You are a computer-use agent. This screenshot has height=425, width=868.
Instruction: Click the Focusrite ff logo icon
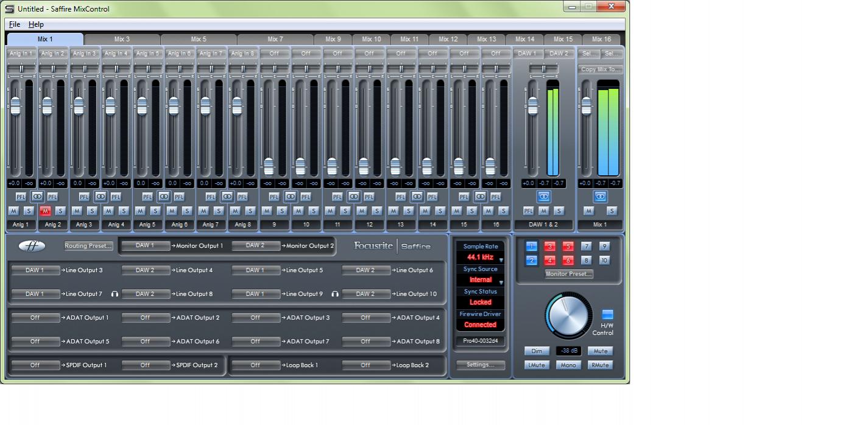click(32, 246)
